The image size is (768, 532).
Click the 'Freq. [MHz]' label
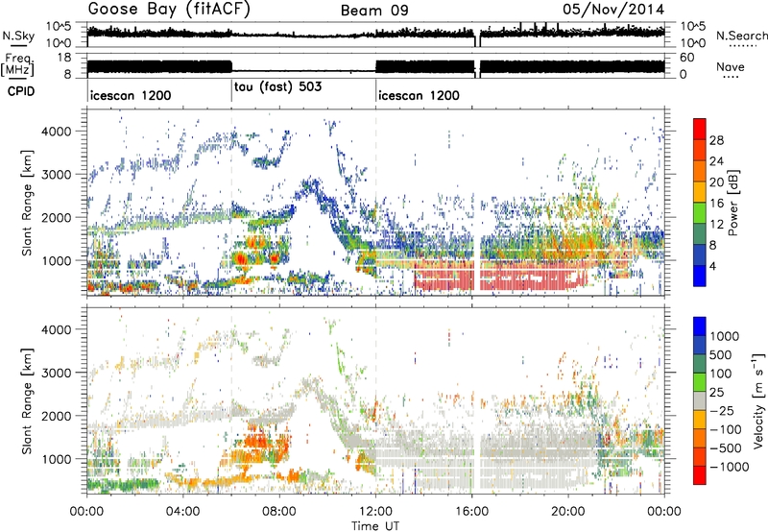click(x=17, y=65)
